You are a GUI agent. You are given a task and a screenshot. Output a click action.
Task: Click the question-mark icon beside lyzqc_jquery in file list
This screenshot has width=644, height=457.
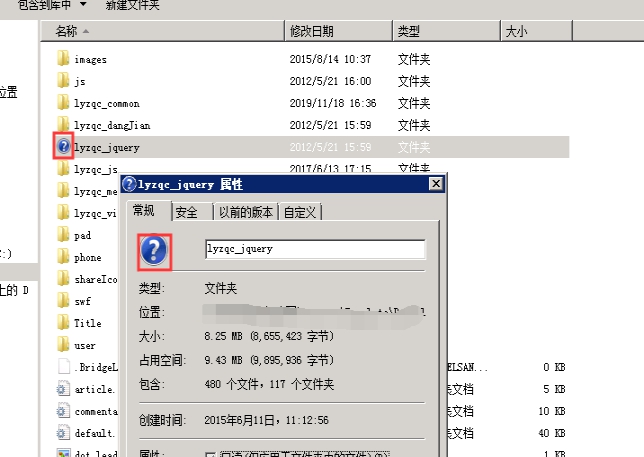click(x=63, y=146)
